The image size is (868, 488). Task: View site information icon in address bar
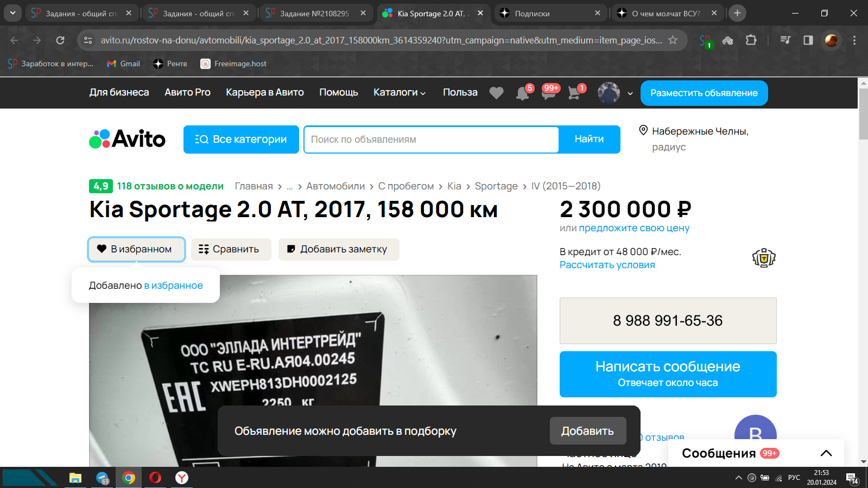88,40
